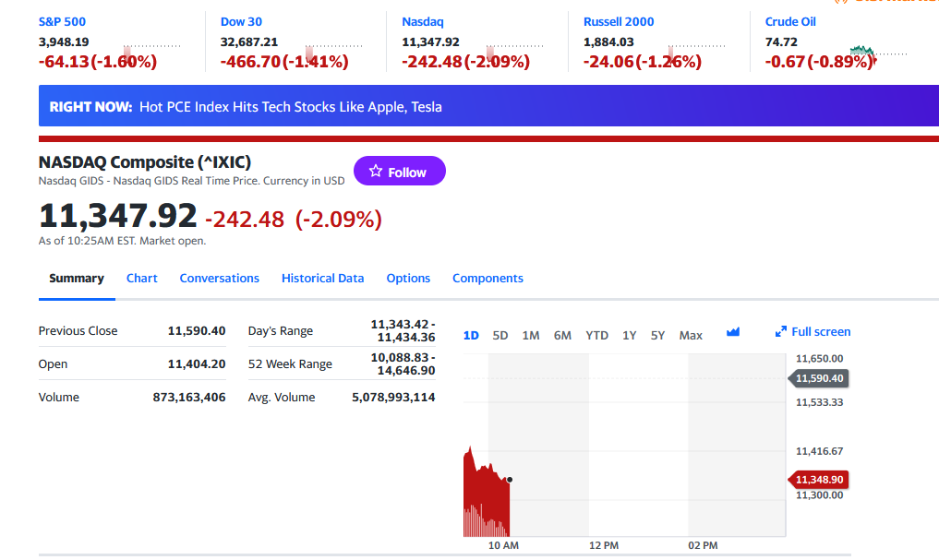Set chart range to 6M

point(562,336)
